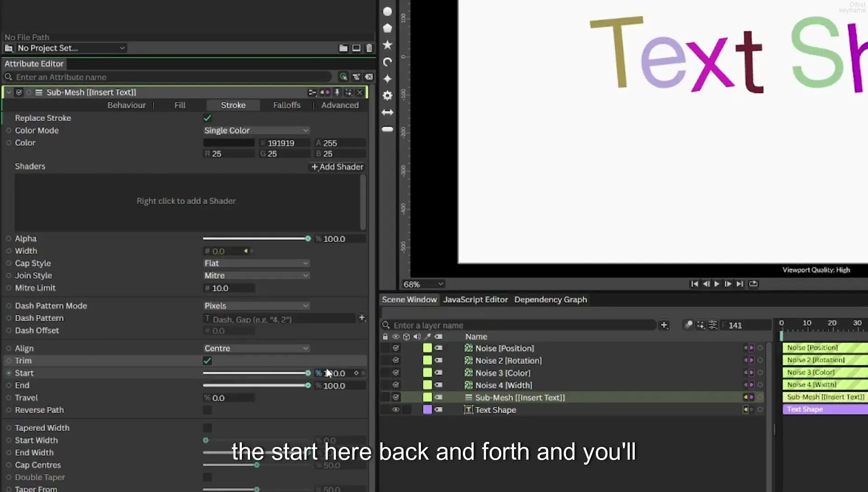Click the Alpha slider handle

tap(308, 238)
